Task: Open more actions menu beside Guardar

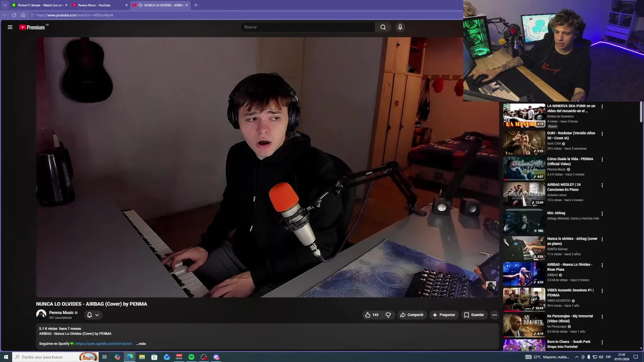Action: [494, 315]
